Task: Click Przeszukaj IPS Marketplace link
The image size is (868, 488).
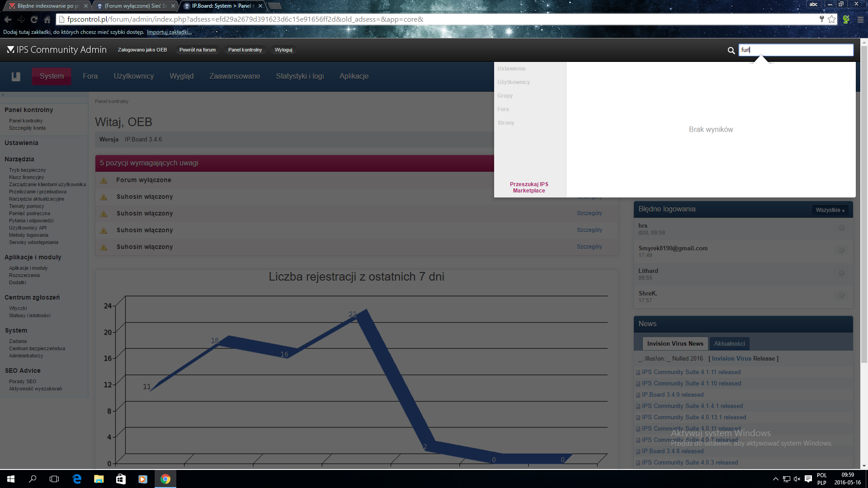Action: [529, 188]
